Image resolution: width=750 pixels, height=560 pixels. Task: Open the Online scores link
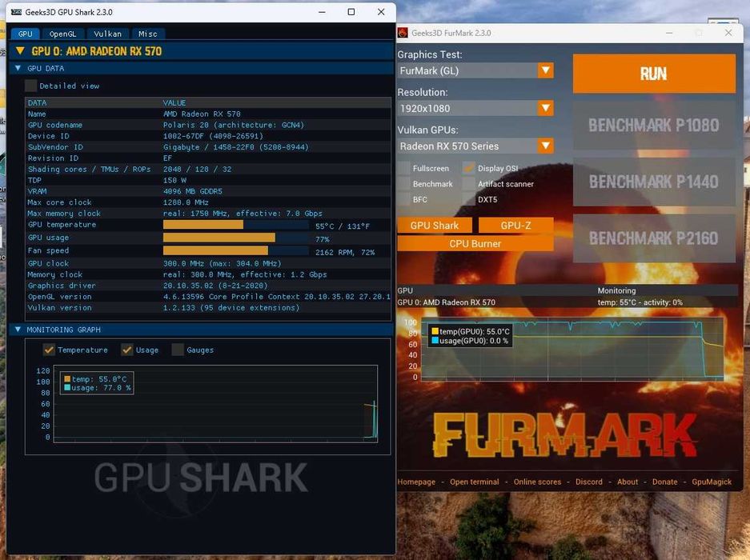tap(537, 482)
